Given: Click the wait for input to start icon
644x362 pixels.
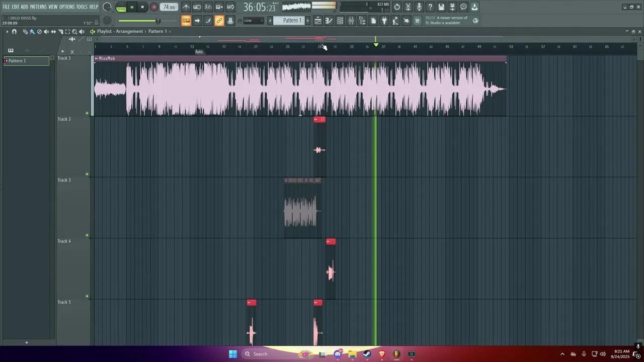Looking at the screenshot, I should click(197, 7).
